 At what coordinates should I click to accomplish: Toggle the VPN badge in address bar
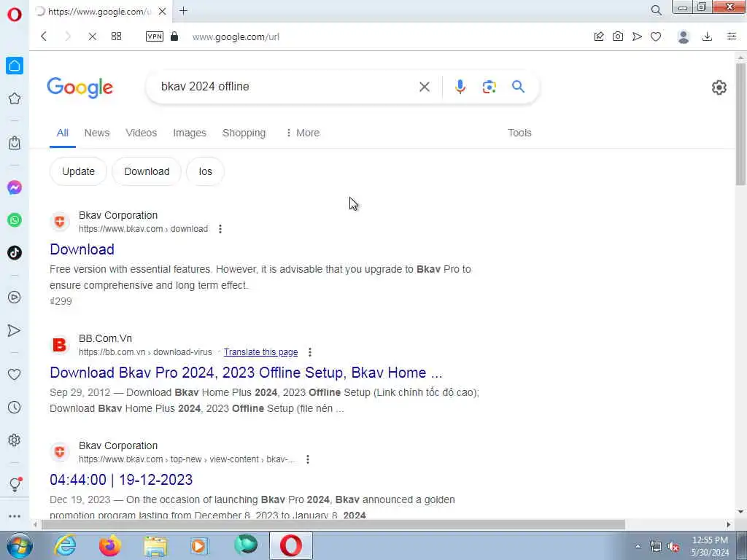[x=155, y=36]
